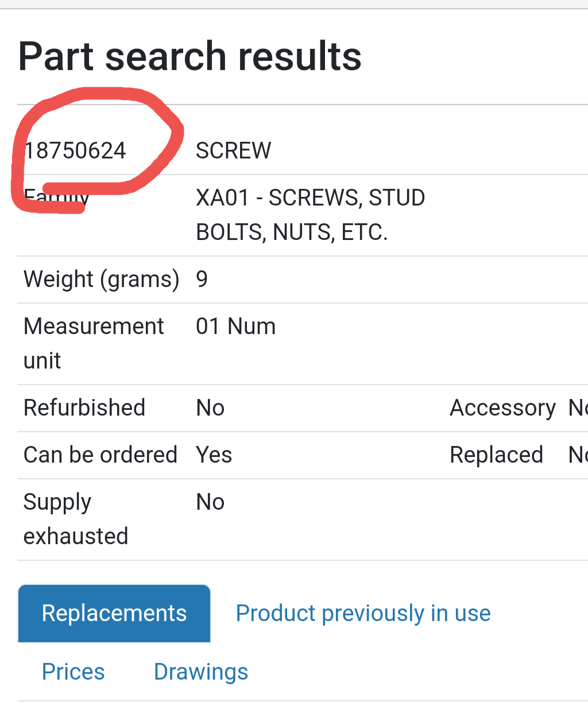Click the No value beside Supply exhausted
The image size is (588, 706).
210,502
